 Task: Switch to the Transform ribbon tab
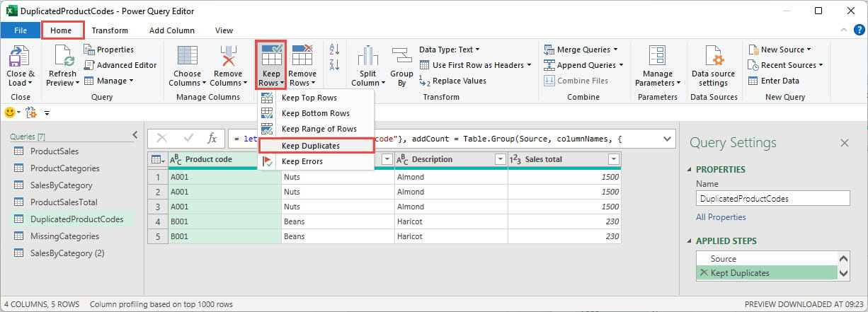point(110,30)
